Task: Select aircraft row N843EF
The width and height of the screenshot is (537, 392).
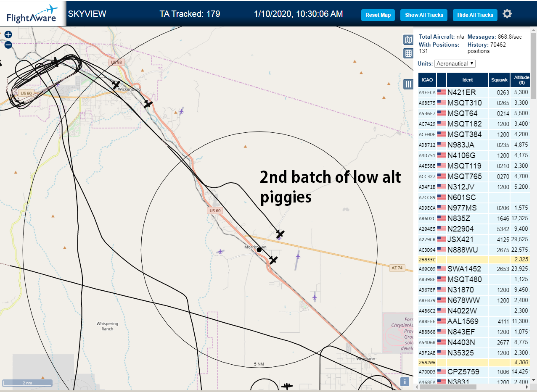Action: click(474, 332)
